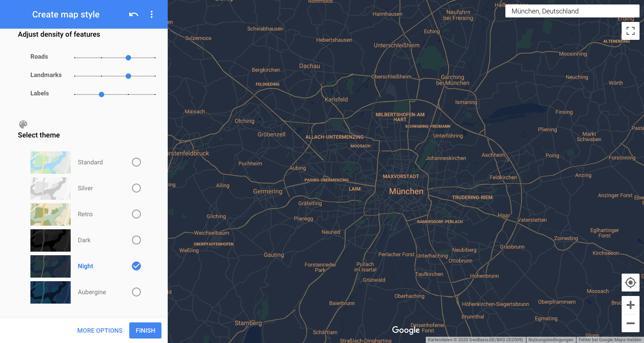The height and width of the screenshot is (343, 644).
Task: Click the Retro theme thumbnail
Action: (x=51, y=214)
